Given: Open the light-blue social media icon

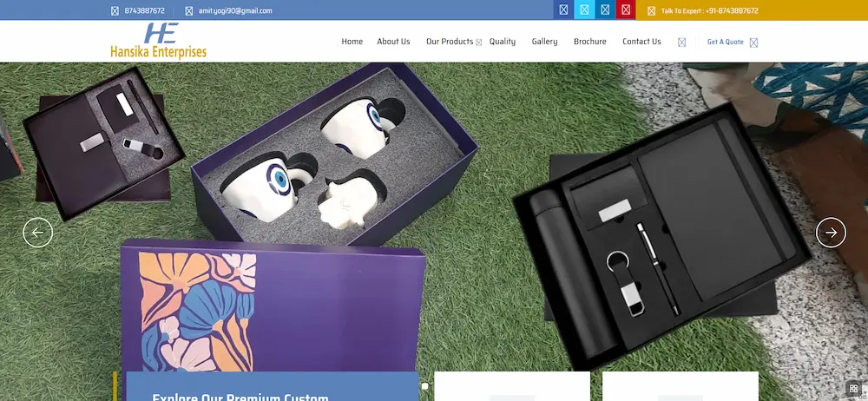Looking at the screenshot, I should [x=584, y=10].
